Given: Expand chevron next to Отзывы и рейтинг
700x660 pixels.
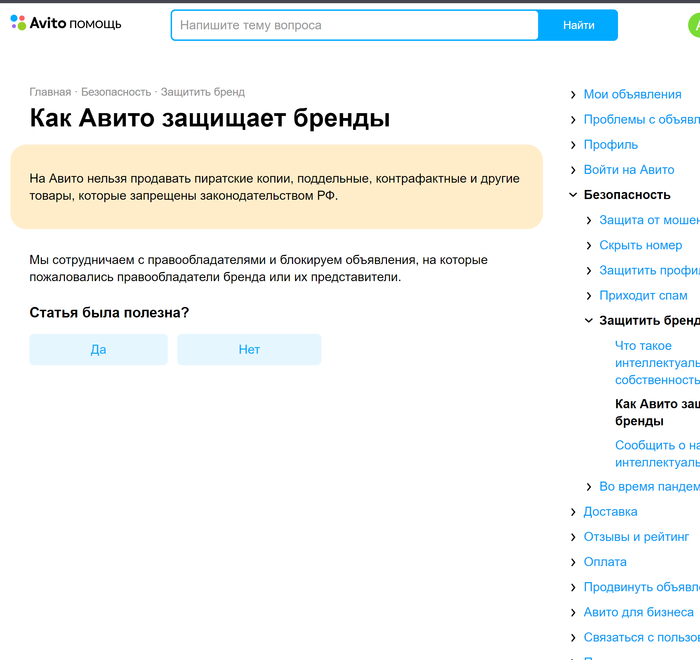Looking at the screenshot, I should [573, 537].
